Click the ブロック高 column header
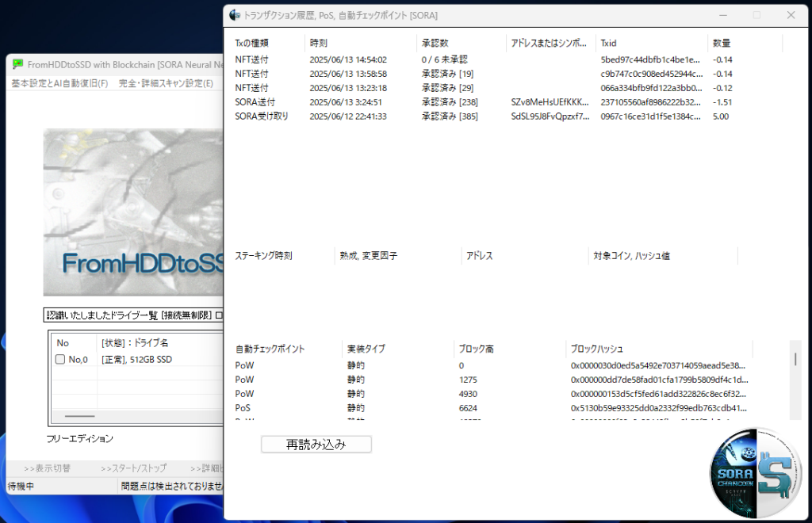This screenshot has height=523, width=812. click(x=510, y=349)
